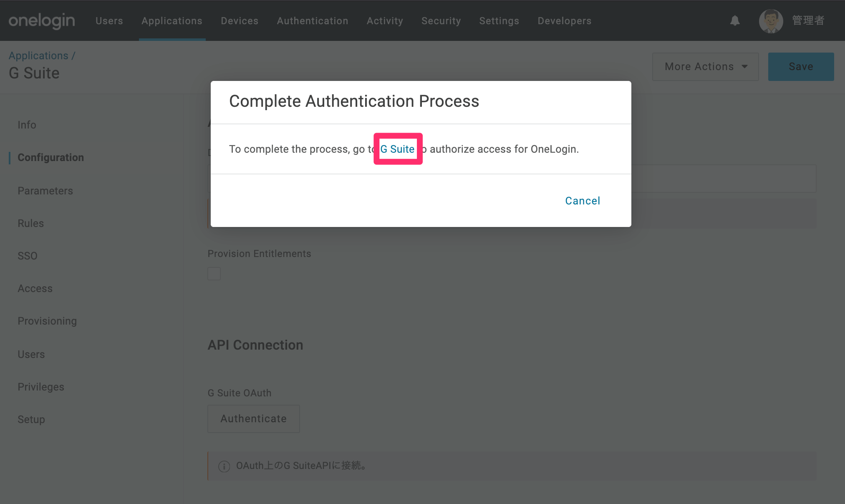845x504 pixels.
Task: Open the Devices top menu
Action: pyautogui.click(x=240, y=21)
